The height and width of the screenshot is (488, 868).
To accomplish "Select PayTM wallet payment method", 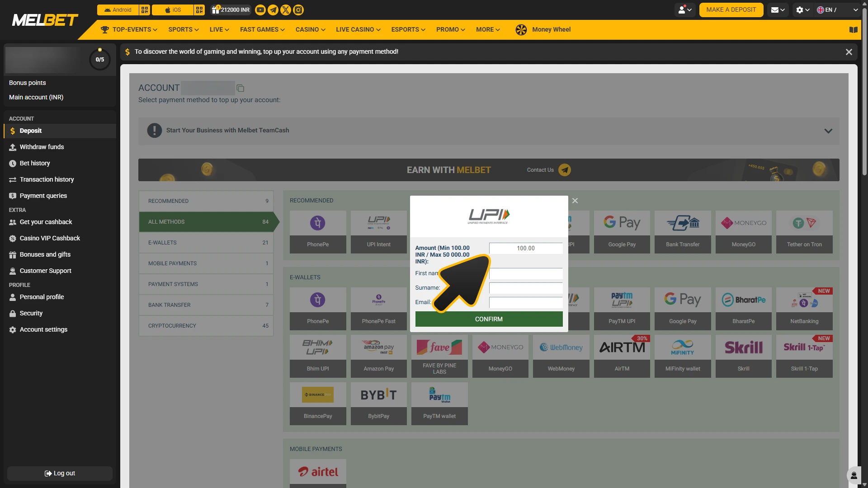I will click(x=439, y=404).
